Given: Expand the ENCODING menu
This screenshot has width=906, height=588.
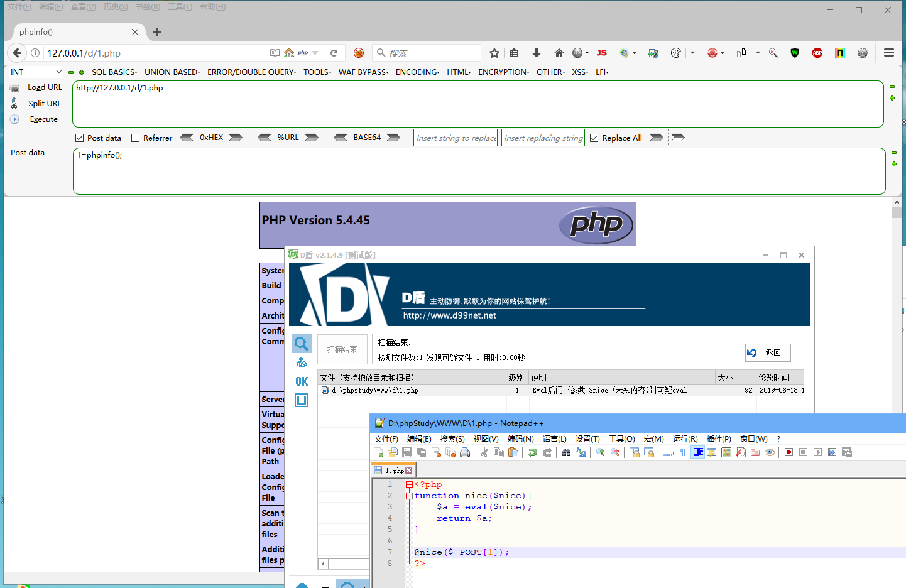Looking at the screenshot, I should tap(418, 72).
